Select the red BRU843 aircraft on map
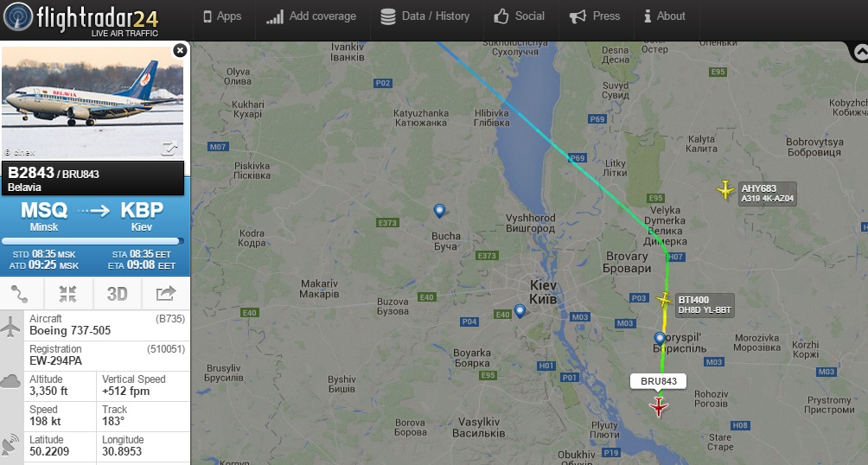The width and height of the screenshot is (868, 465). point(658,406)
